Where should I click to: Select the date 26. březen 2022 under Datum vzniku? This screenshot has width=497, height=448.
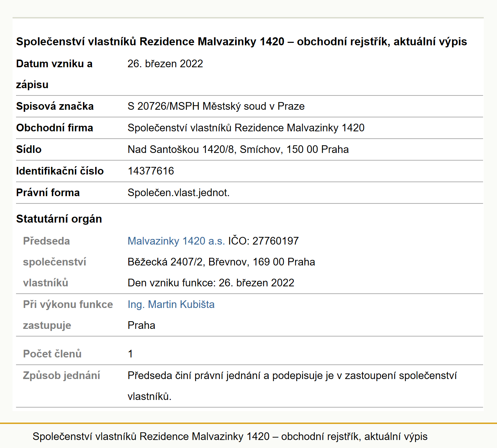[x=165, y=64]
